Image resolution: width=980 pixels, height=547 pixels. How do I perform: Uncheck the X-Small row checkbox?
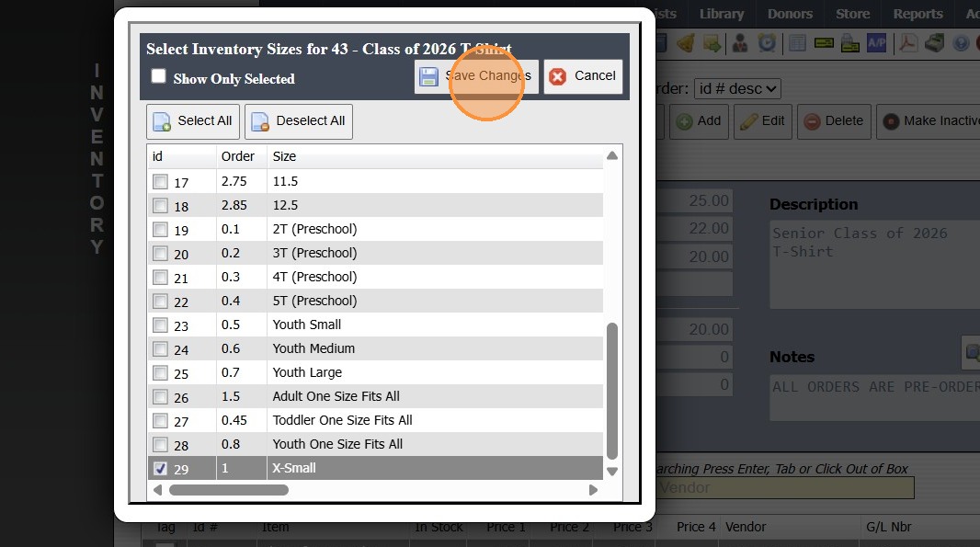[x=160, y=468]
